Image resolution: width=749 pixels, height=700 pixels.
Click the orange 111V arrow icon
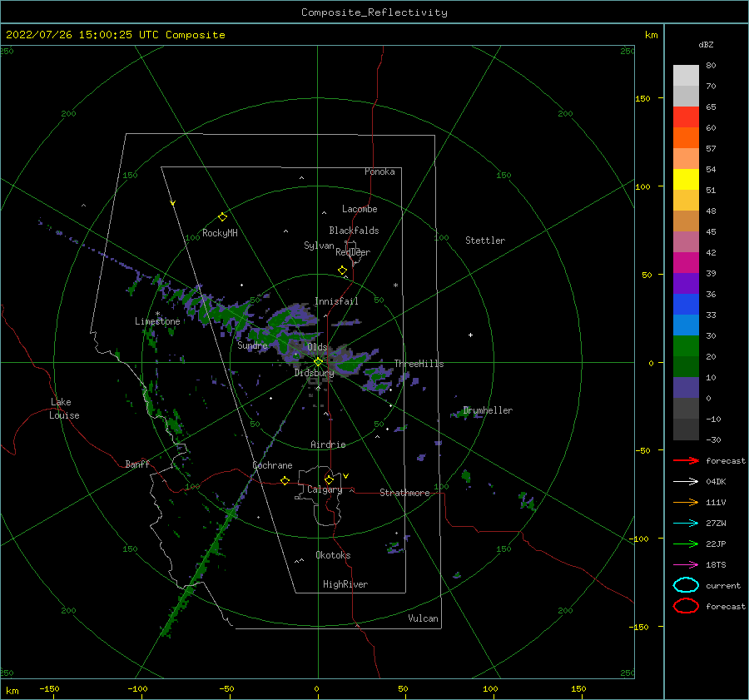point(686,502)
